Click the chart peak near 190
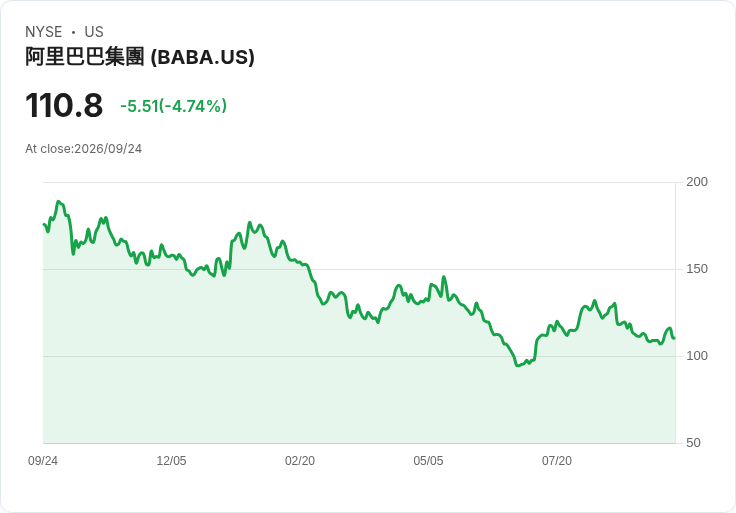Viewport: 736px width, 513px height. click(x=58, y=201)
